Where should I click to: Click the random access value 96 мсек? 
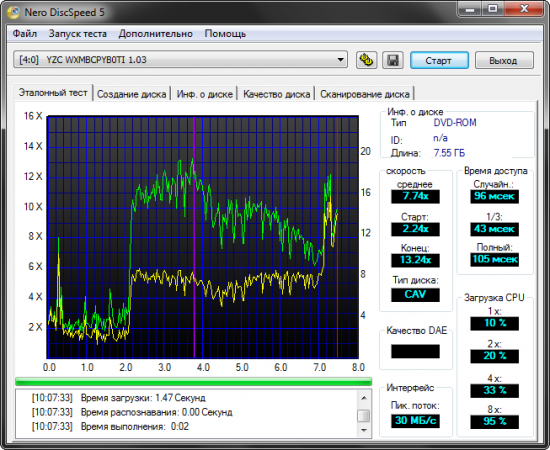[x=495, y=196]
